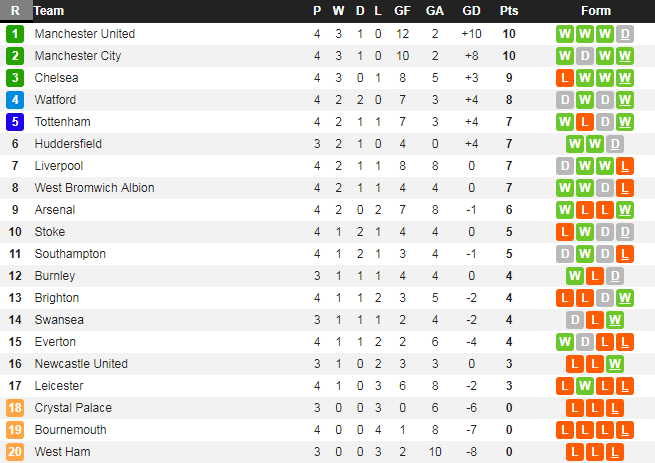Viewport: 655px width, 463px height.
Task: Click the underlined D form badge for Manchester United
Action: 625,34
